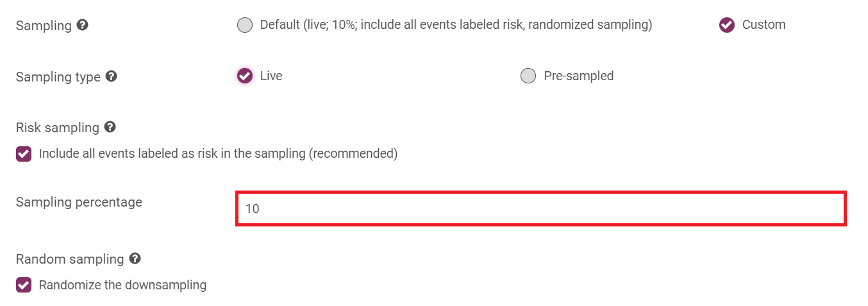Click the Live label text
The image size is (868, 306).
coord(271,76)
